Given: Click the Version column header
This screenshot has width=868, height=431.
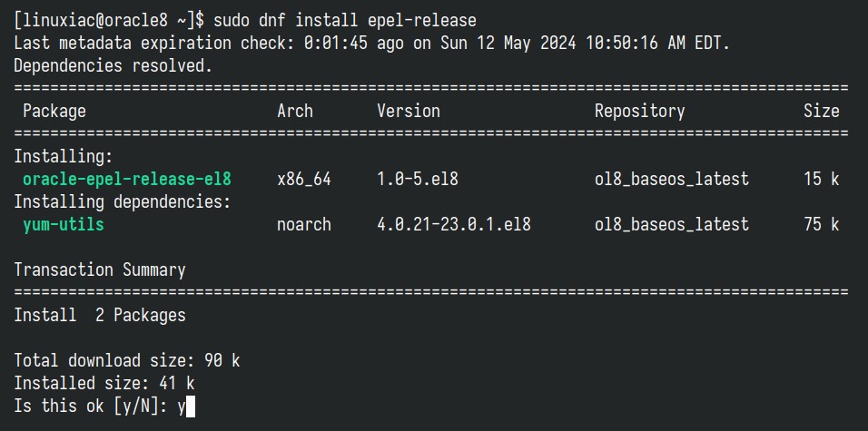Looking at the screenshot, I should coord(409,112).
